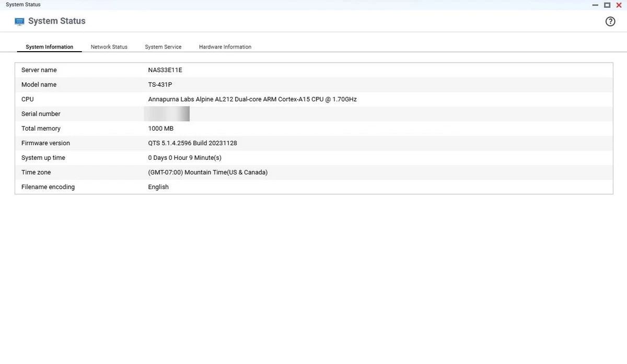
Task: Open the Hardware Information tab
Action: [225, 47]
